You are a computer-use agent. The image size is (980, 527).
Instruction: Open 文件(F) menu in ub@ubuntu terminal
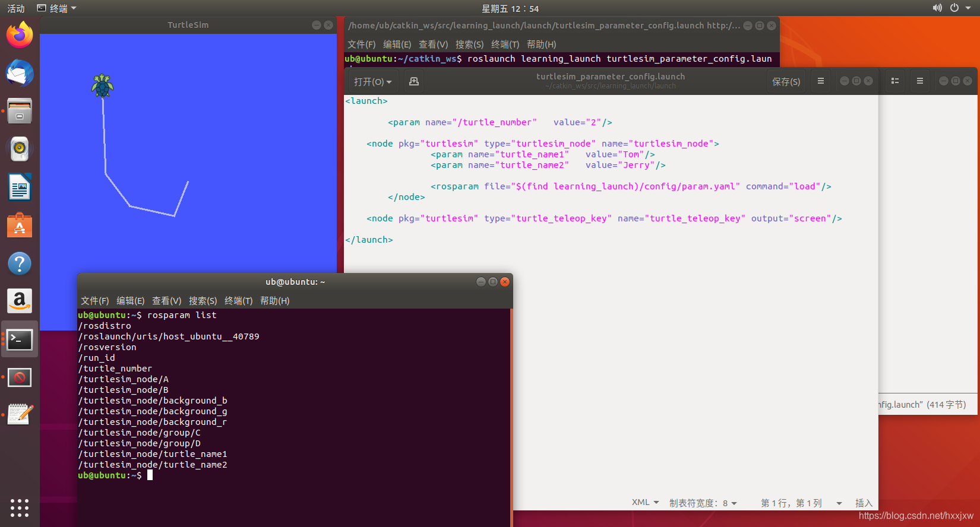click(95, 301)
